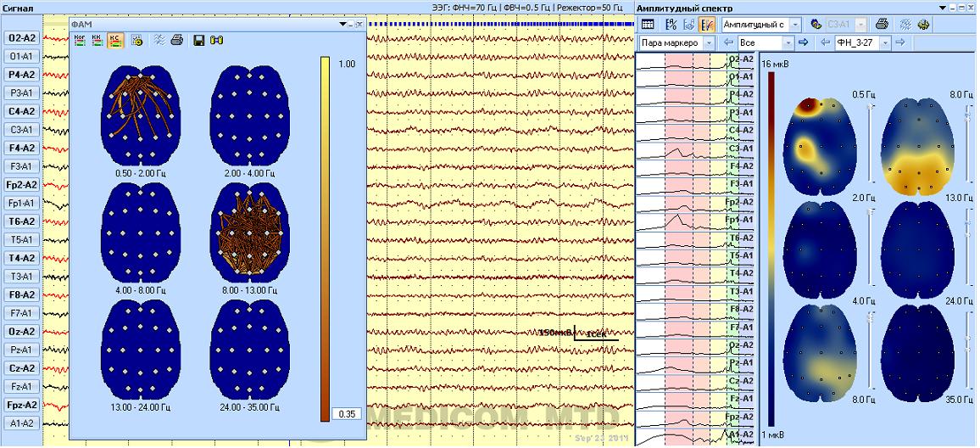Click the 0.35 threshold value on color scale
Viewport: 980px width, 448px height.
pyautogui.click(x=346, y=414)
